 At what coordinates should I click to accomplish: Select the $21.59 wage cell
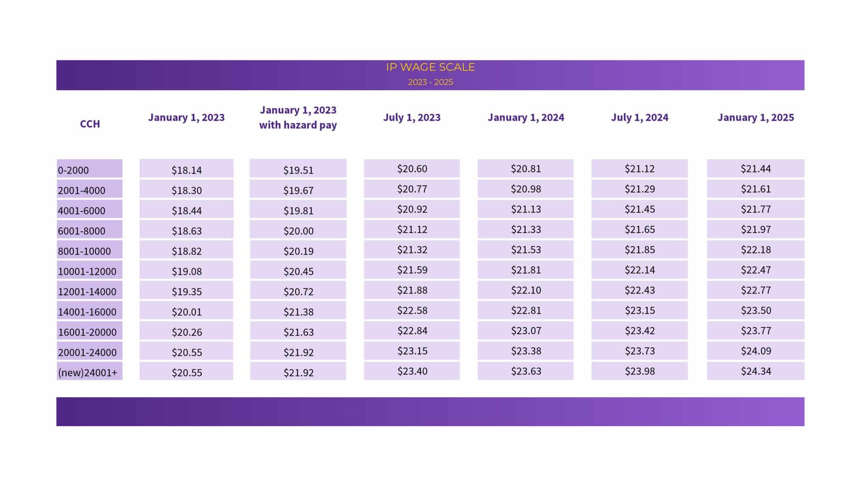click(x=412, y=270)
